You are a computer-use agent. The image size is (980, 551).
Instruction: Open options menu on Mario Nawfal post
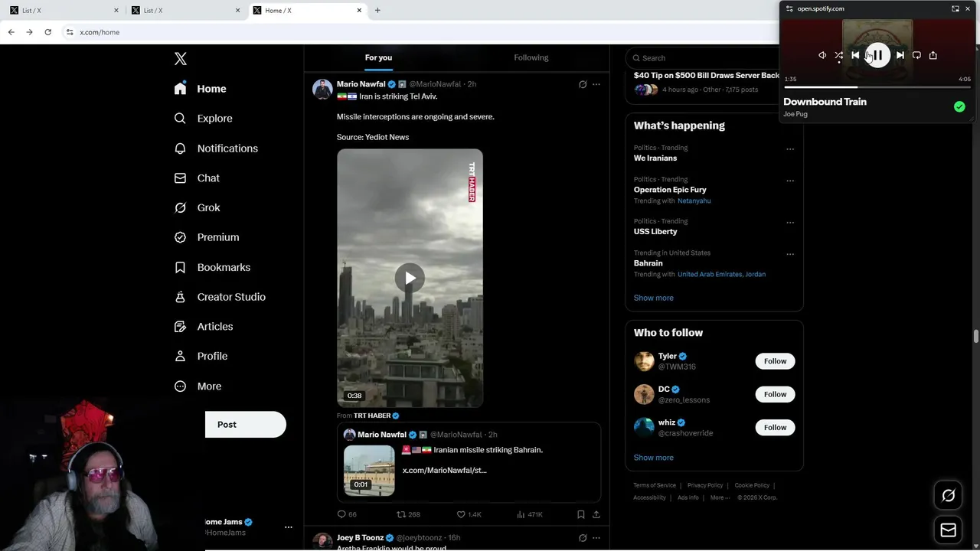pyautogui.click(x=596, y=84)
